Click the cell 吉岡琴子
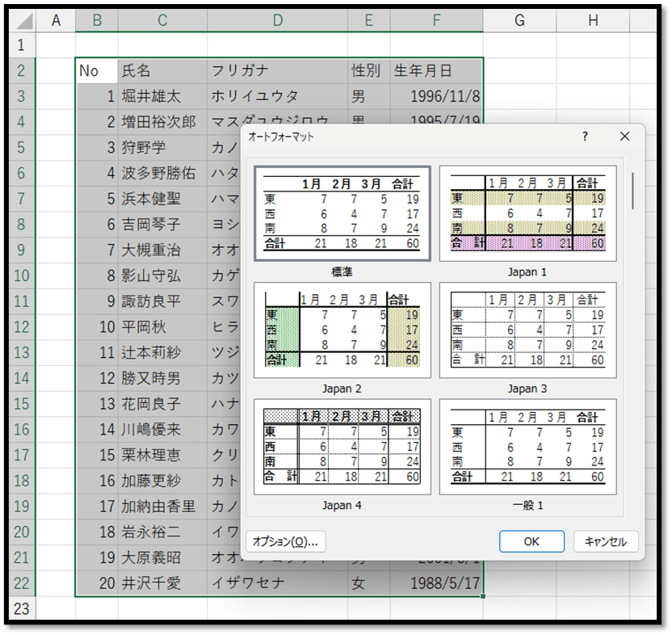The height and width of the screenshot is (635, 672). point(162,225)
